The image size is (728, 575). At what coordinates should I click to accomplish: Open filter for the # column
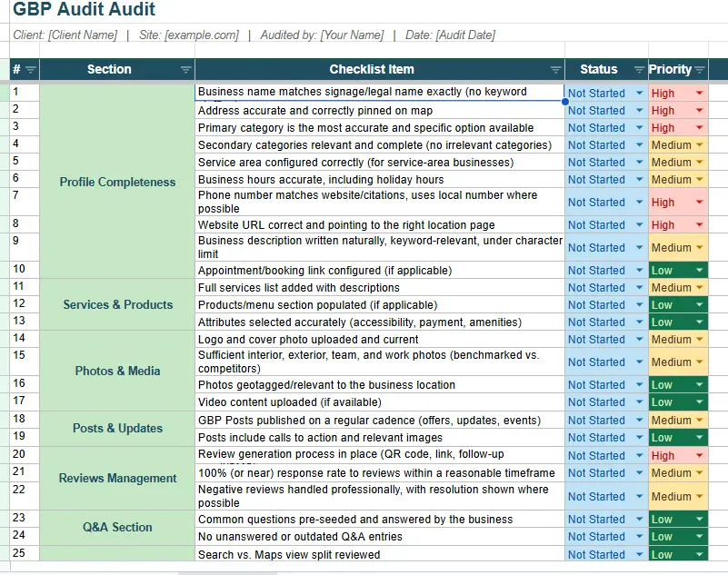pos(31,70)
